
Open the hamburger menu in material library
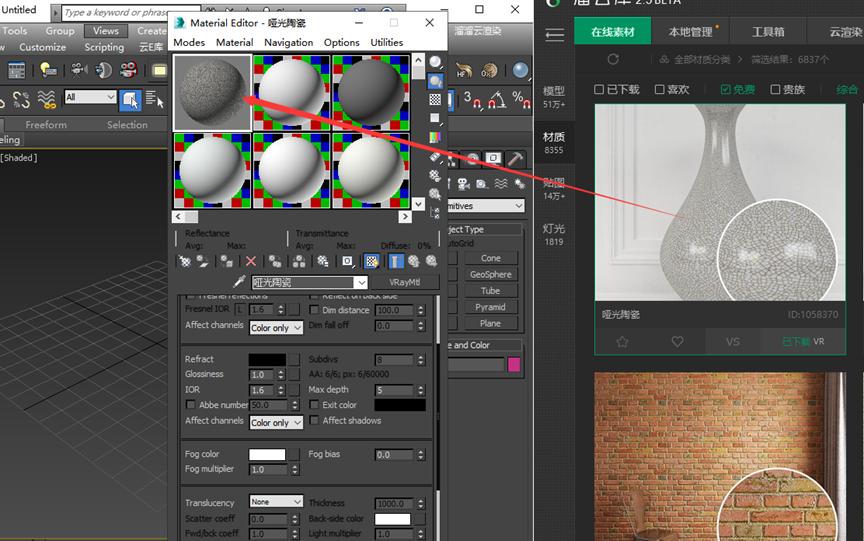[554, 33]
